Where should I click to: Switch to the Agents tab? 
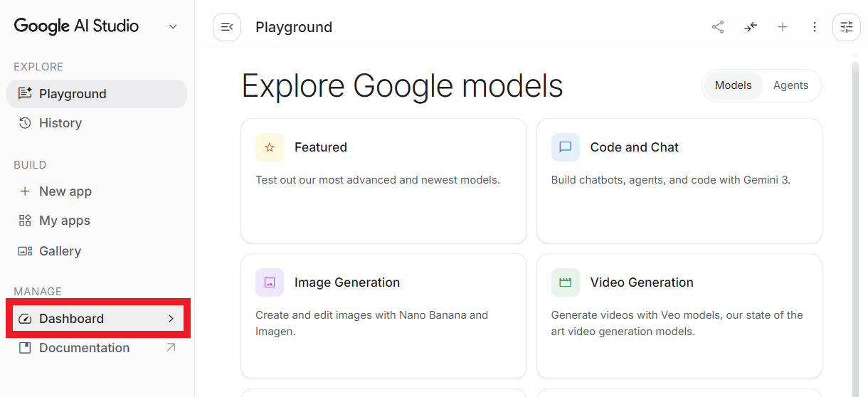click(x=790, y=85)
